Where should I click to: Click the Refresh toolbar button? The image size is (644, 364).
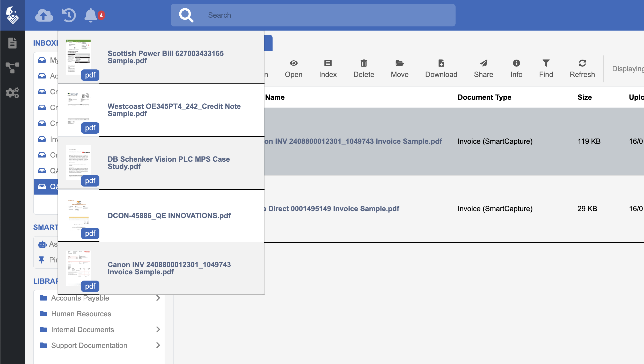(582, 68)
